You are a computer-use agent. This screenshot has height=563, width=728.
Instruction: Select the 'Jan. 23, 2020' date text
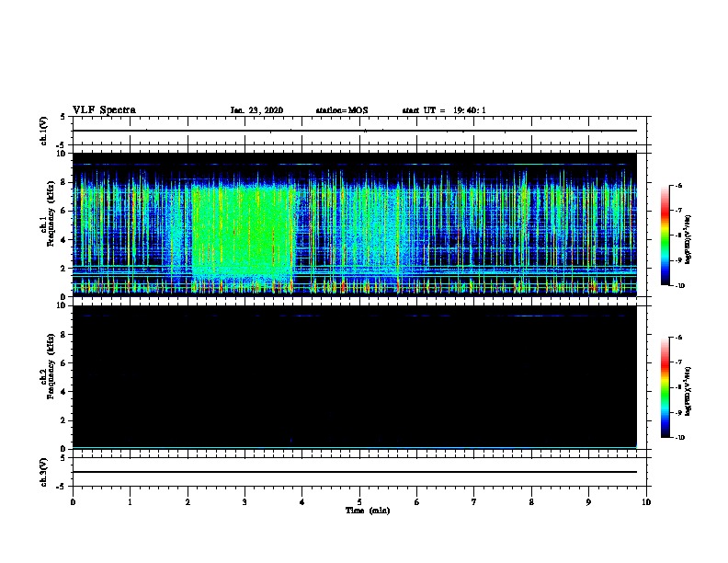pos(256,110)
